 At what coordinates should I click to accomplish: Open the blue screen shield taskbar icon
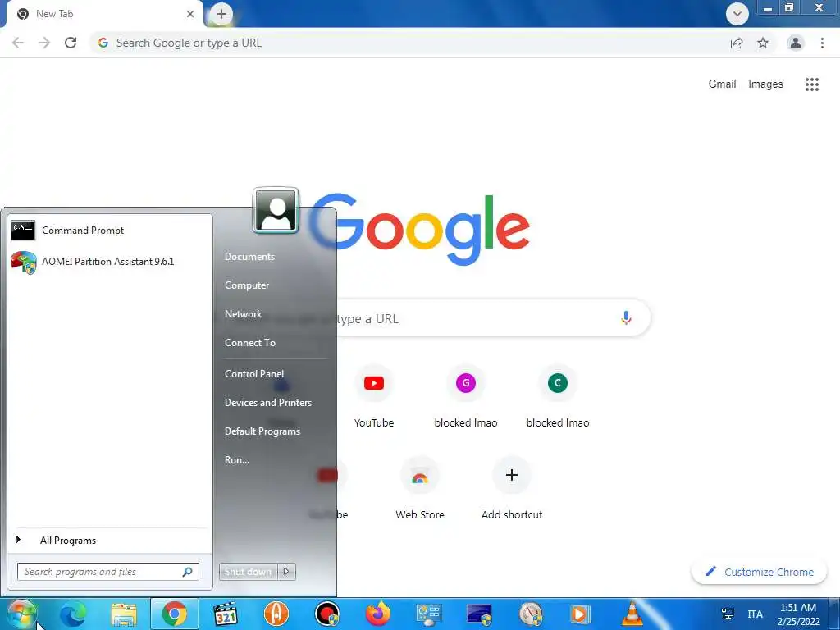click(479, 614)
